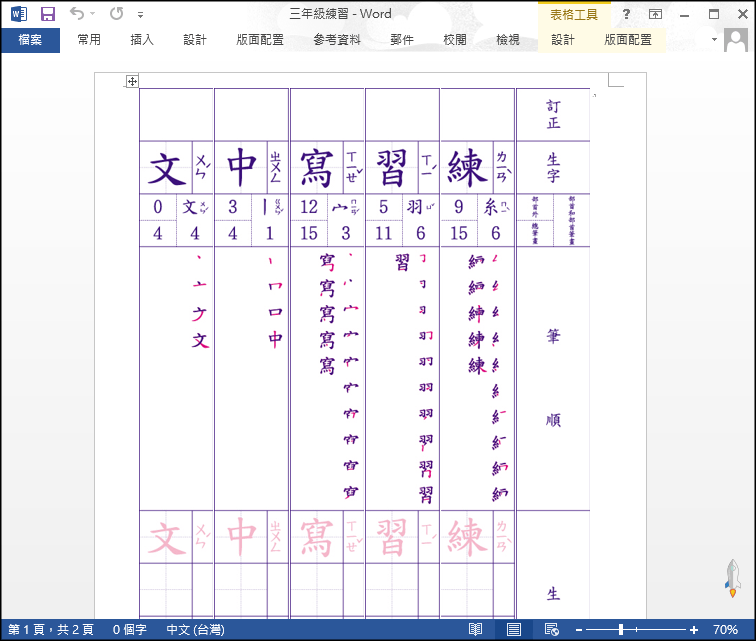The image size is (756, 641).
Task: Click cell with stroke count 12
Action: point(309,207)
